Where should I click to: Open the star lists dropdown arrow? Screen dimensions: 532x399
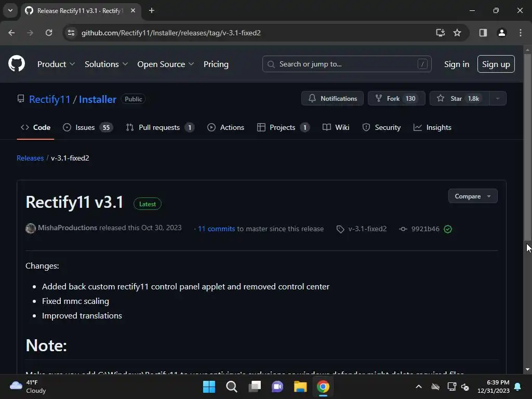(498, 98)
